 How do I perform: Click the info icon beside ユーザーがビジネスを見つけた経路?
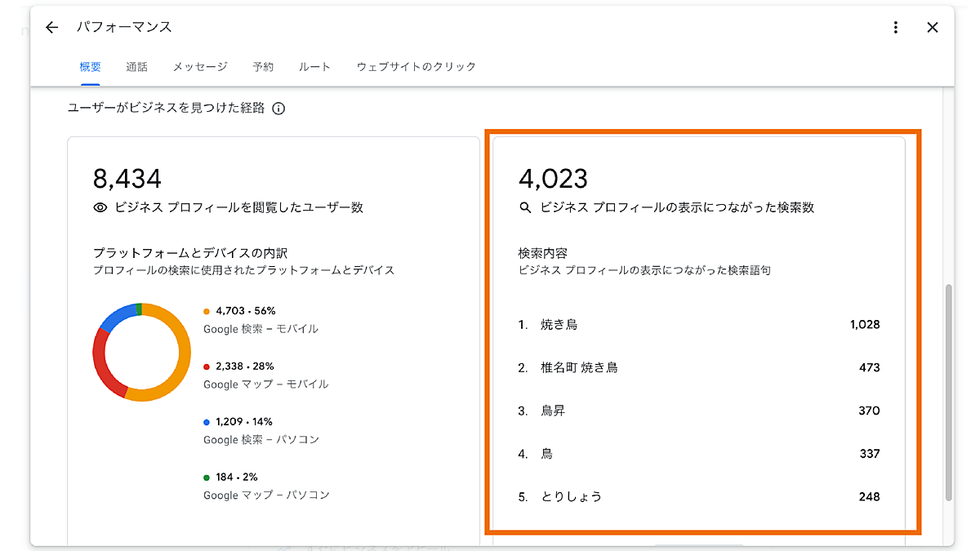click(278, 109)
